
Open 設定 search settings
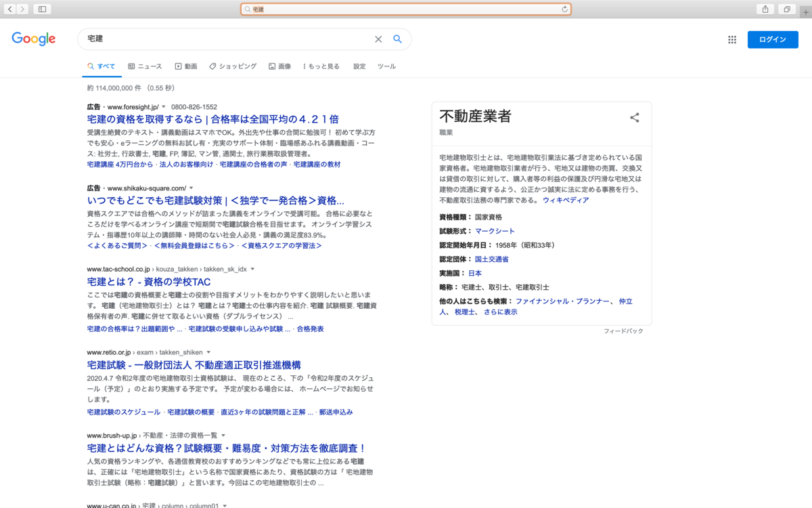pos(359,66)
